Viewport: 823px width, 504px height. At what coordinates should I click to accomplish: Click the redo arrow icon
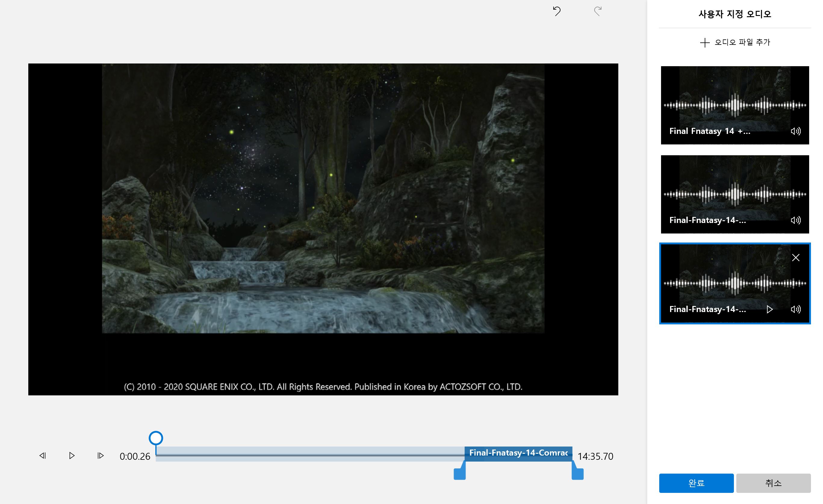(598, 11)
